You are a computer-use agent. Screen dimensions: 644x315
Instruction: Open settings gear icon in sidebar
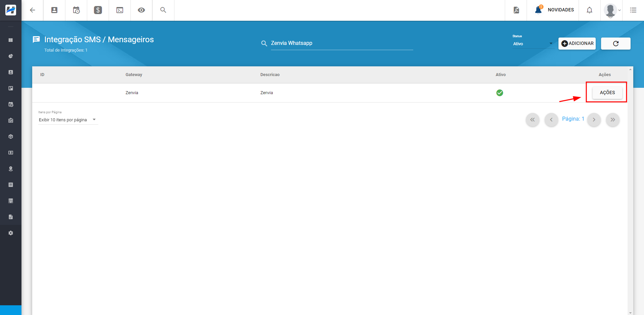pyautogui.click(x=11, y=233)
